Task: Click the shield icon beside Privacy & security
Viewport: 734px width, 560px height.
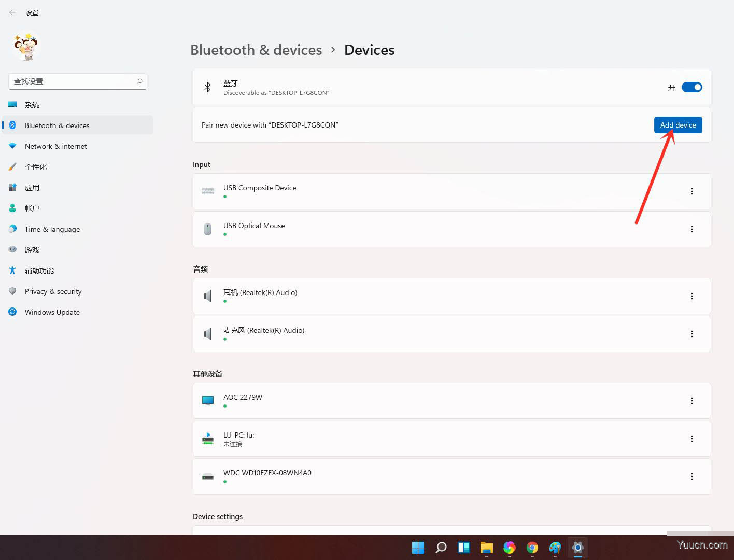Action: tap(12, 291)
